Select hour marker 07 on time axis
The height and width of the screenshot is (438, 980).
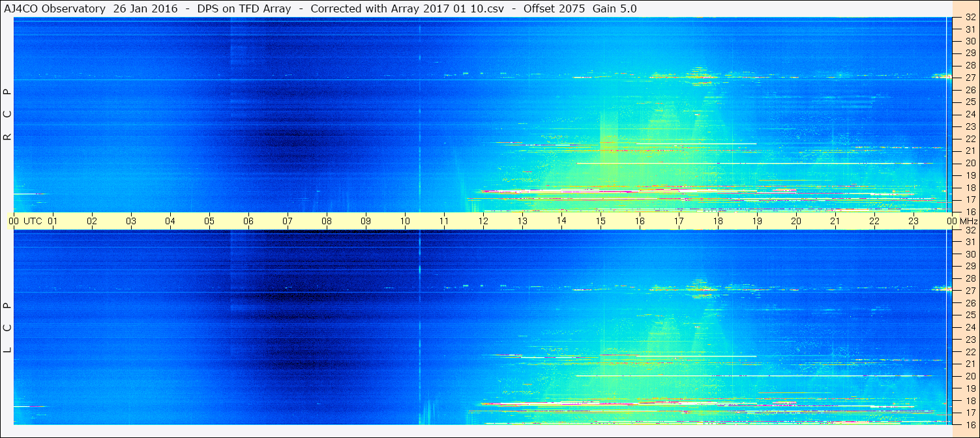(288, 221)
